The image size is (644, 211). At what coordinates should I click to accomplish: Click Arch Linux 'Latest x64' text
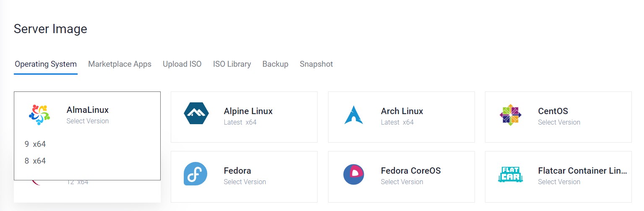click(397, 122)
